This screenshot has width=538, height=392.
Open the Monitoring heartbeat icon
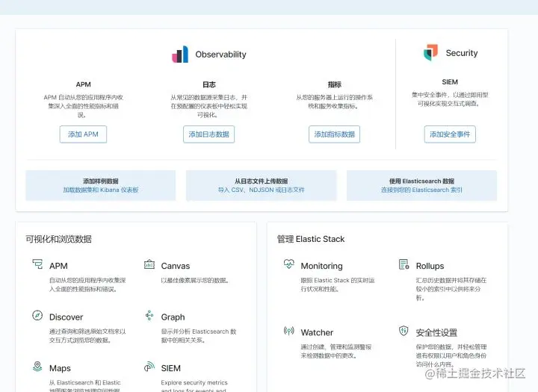tap(289, 264)
